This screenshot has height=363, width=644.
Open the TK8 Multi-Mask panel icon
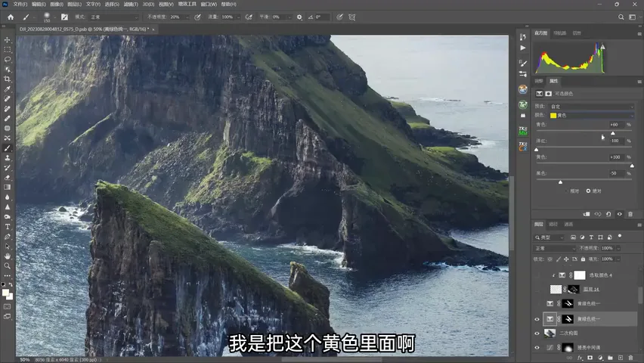[523, 131]
